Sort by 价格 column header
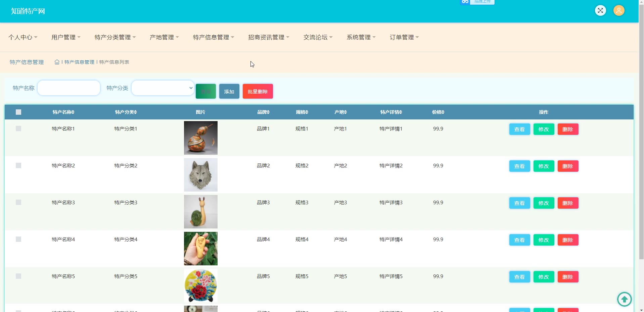 (438, 112)
